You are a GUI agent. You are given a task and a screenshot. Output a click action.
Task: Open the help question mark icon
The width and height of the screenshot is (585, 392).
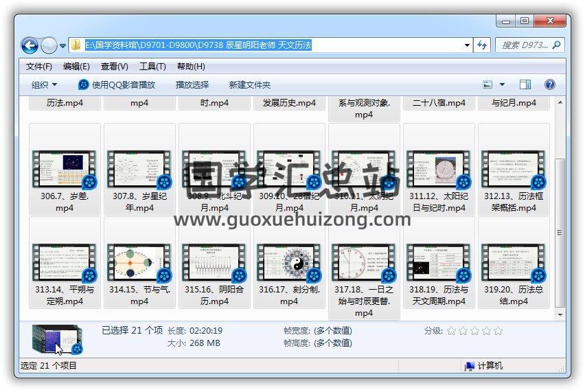[549, 84]
